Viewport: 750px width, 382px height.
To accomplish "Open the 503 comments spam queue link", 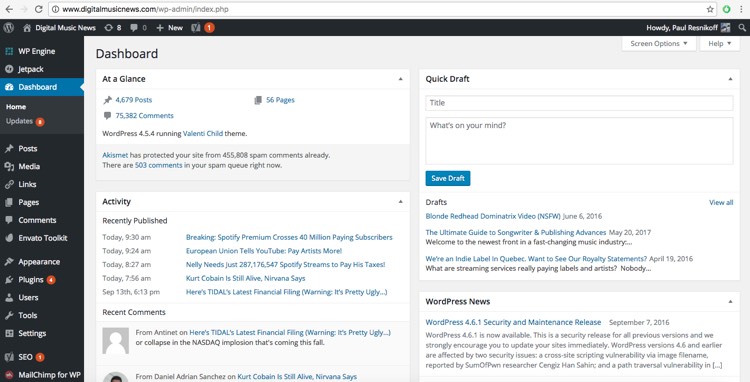I will pos(158,165).
